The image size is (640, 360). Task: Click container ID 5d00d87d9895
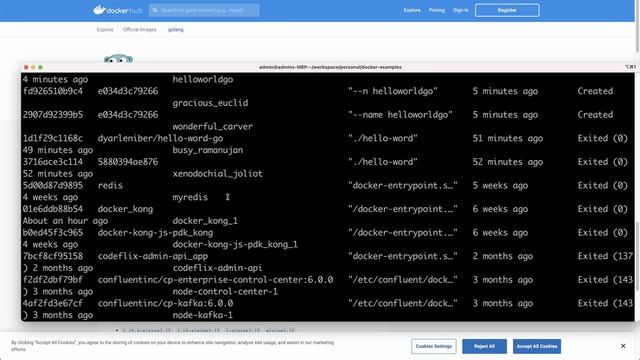(53, 185)
